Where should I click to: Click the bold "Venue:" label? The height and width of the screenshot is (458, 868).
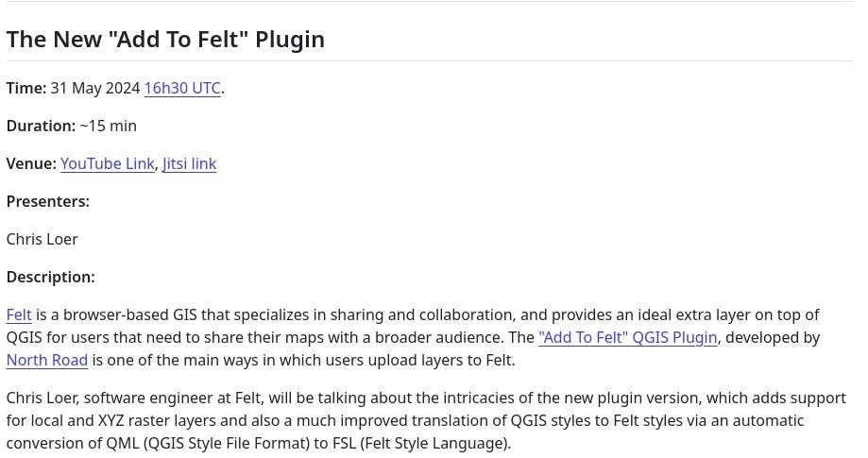pos(31,163)
